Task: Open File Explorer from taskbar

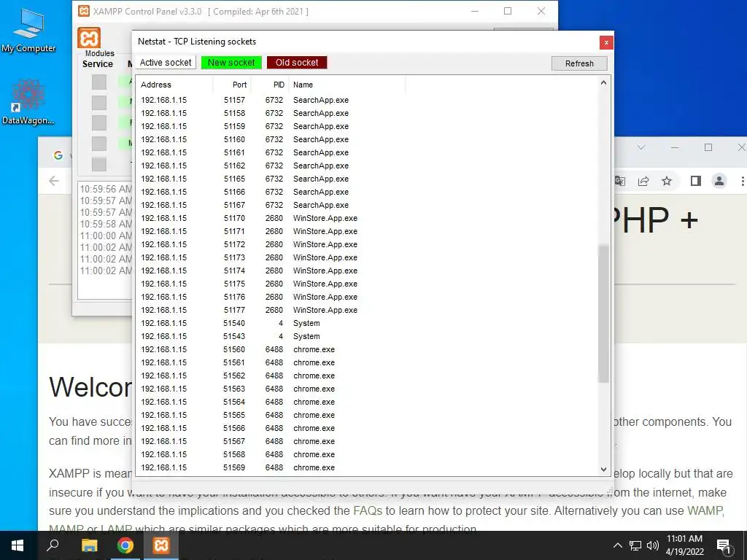Action: [x=89, y=545]
